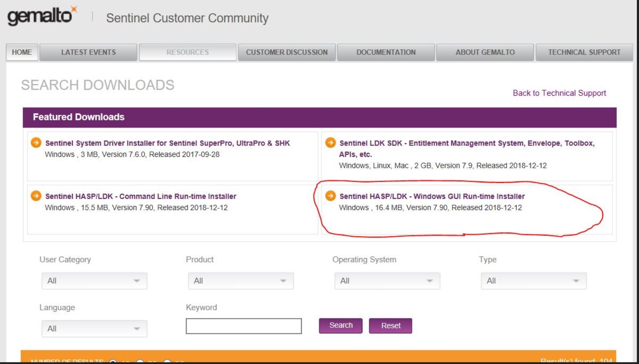
Task: Click the text "Windows, Linux, Mac , 2 GB, Version 7.9"
Action: click(x=406, y=165)
